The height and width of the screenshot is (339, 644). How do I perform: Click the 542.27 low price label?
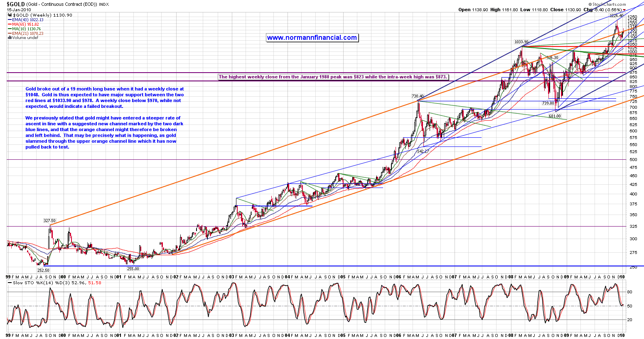(x=423, y=151)
